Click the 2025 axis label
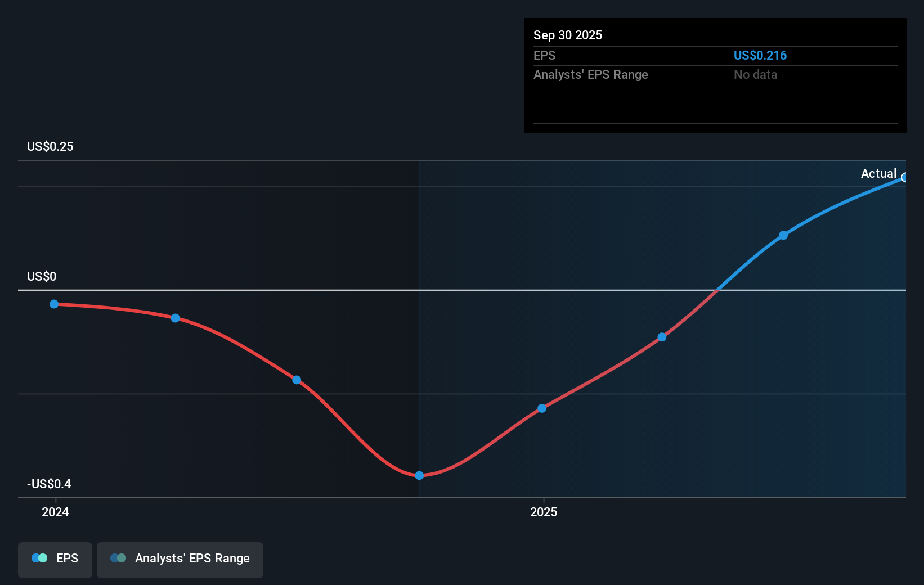The image size is (924, 585). (543, 512)
